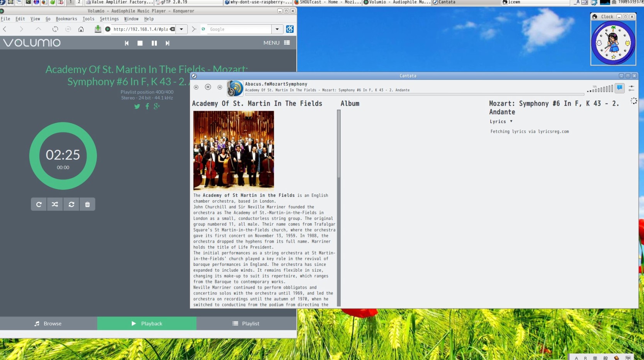Open the Volumio MENU button
This screenshot has height=360, width=644.
276,43
